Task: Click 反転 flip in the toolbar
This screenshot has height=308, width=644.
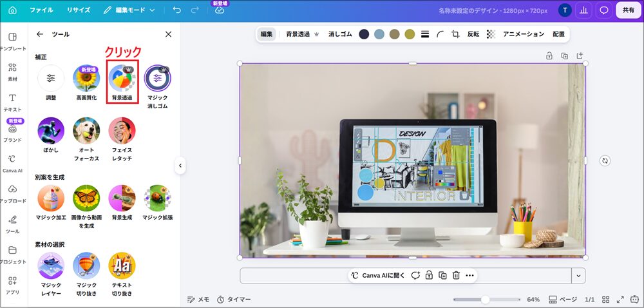Action: coord(473,35)
